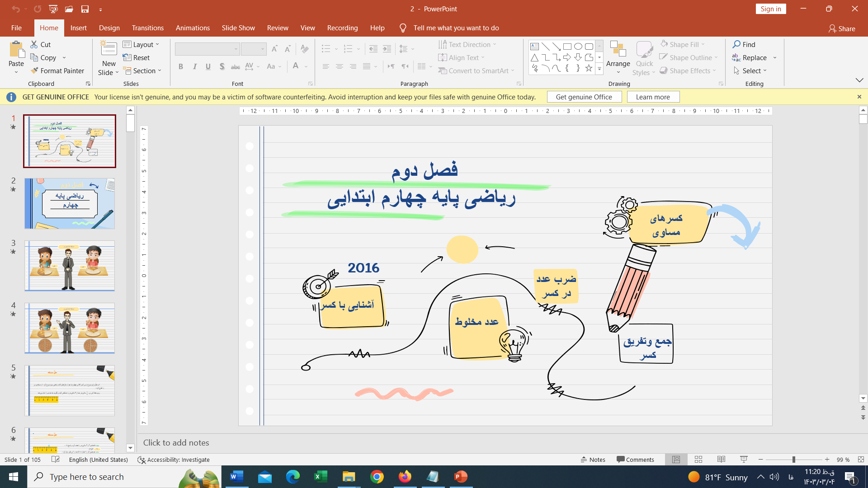Enable the Accessibility Investigate toggle
This screenshot has height=488, width=868.
(174, 460)
